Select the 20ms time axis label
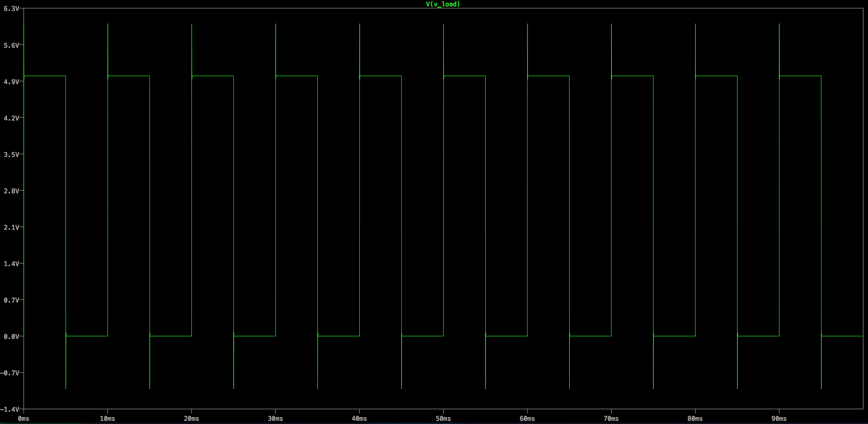The height and width of the screenshot is (424, 868). [x=191, y=419]
